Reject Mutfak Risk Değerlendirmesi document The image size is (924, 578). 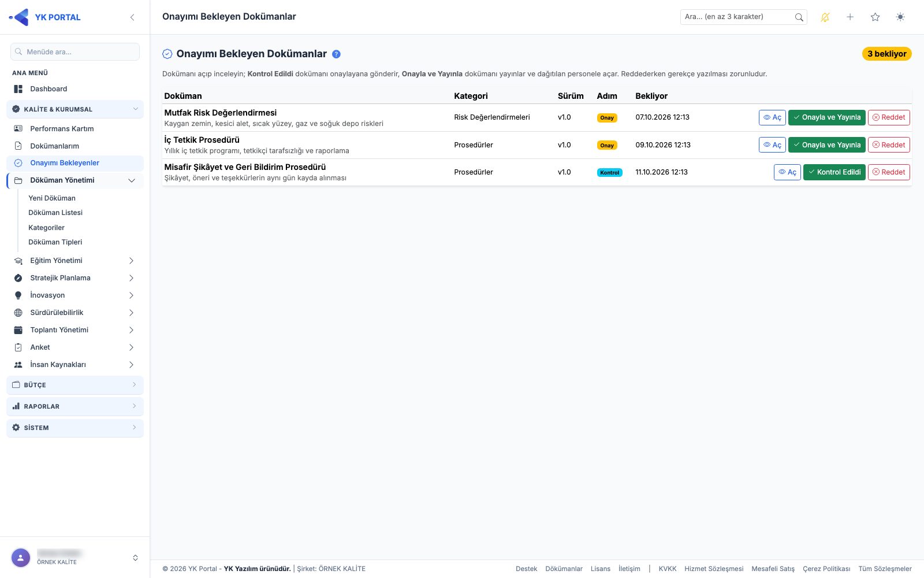coord(889,117)
